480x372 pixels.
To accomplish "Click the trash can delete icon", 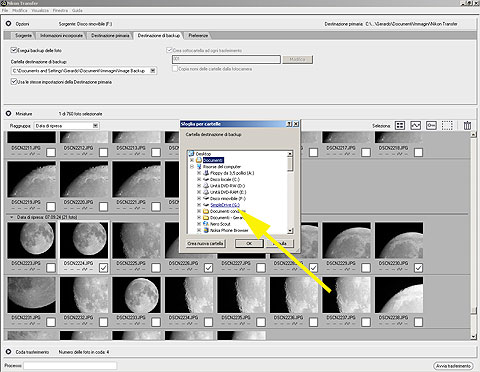I will [x=467, y=126].
